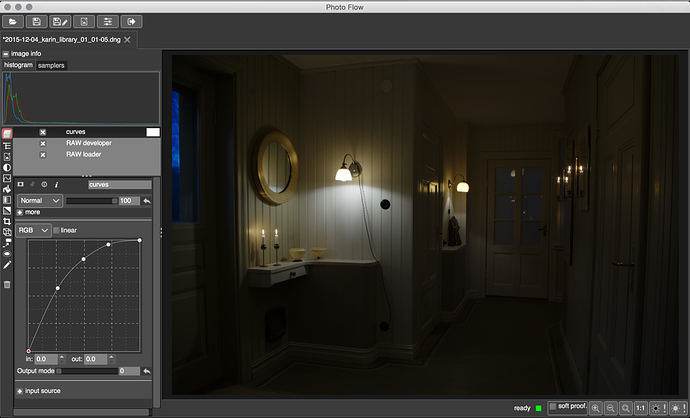690x418 pixels.
Task: Click the opacity slider next to 100
Action: click(92, 201)
